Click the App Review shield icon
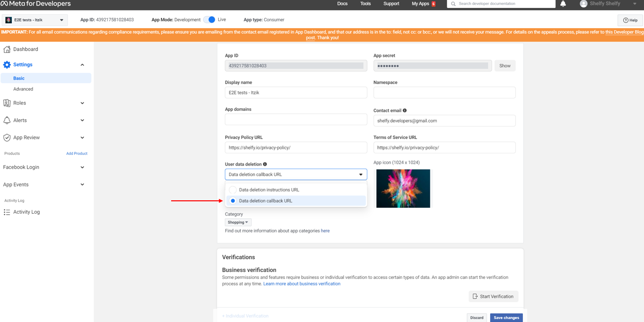Image resolution: width=644 pixels, height=322 pixels. click(7, 138)
